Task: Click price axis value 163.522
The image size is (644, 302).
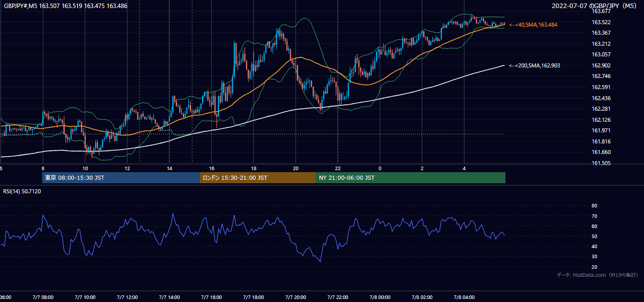Action: coord(601,22)
